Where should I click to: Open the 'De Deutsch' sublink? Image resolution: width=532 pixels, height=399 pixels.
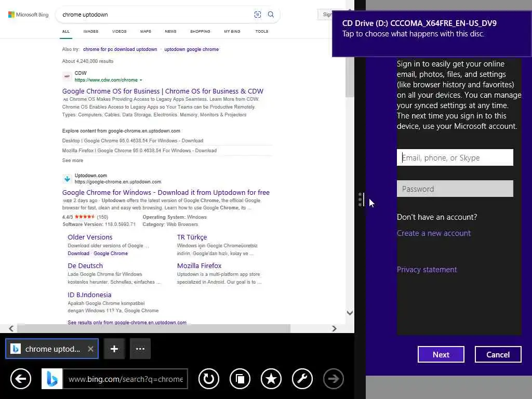click(85, 265)
